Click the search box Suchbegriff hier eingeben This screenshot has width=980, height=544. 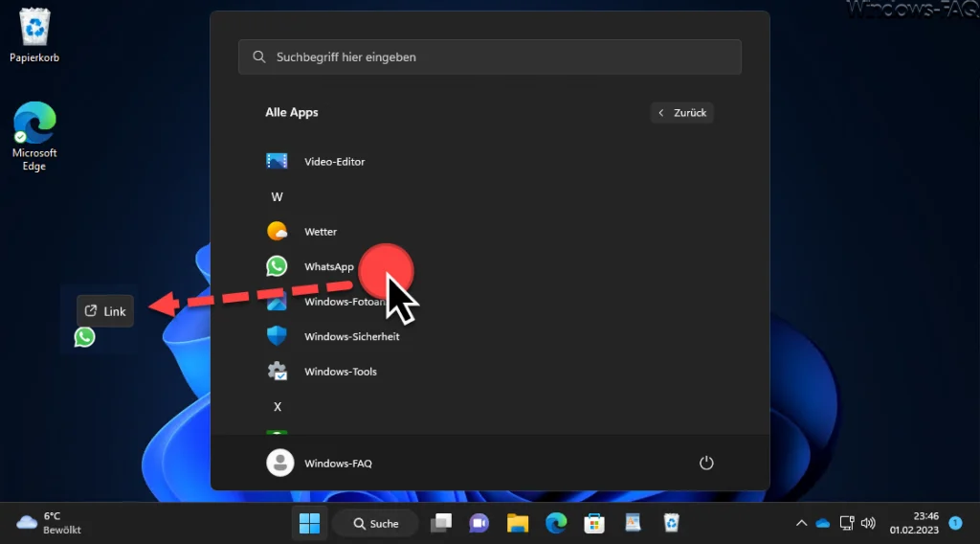tap(489, 57)
